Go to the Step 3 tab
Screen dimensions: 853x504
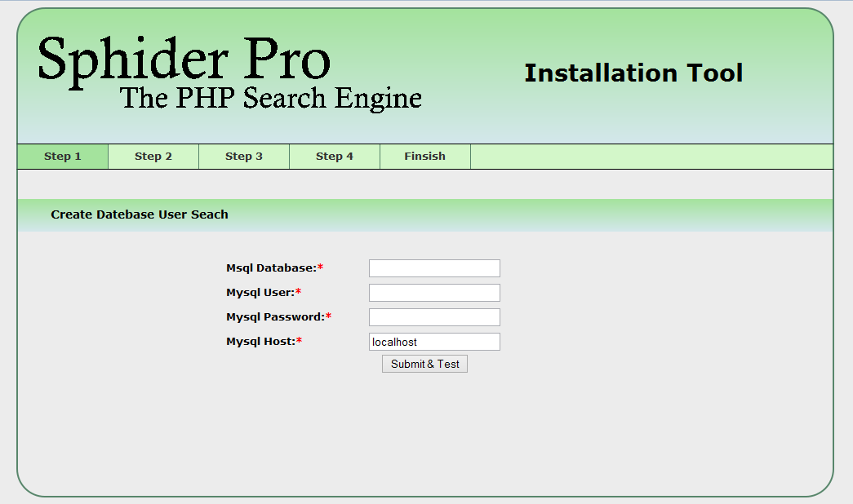pos(244,157)
